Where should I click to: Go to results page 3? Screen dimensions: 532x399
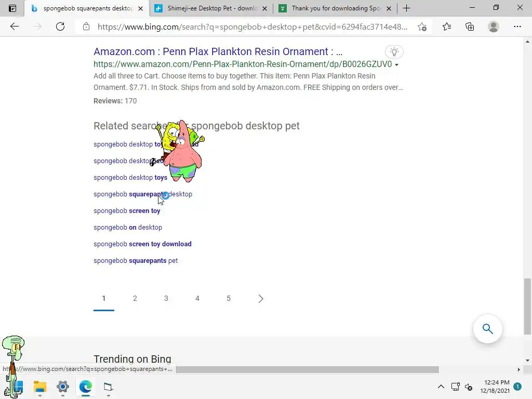pos(166,298)
